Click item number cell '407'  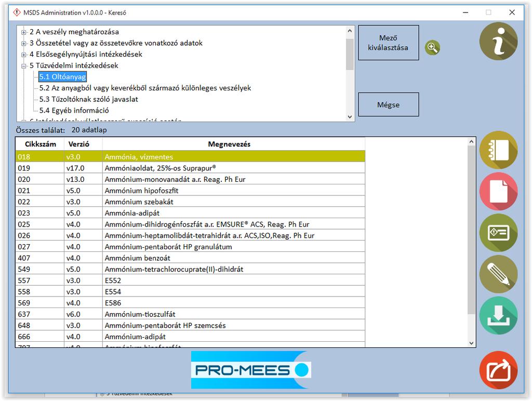[40, 258]
